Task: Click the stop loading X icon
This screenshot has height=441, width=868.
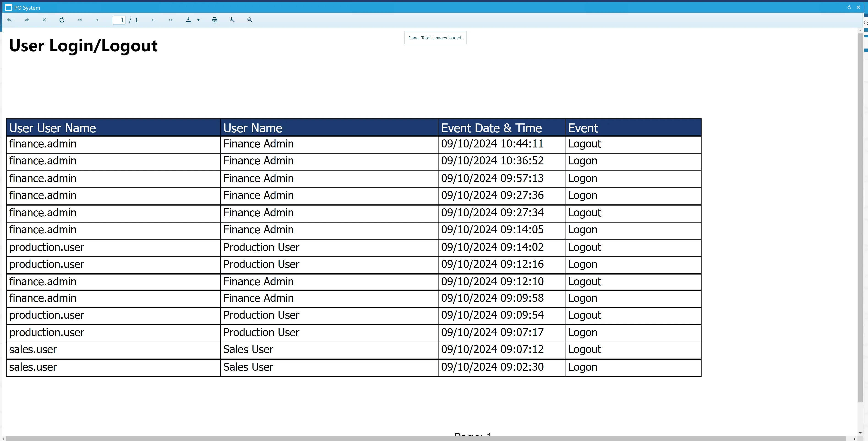Action: [44, 20]
